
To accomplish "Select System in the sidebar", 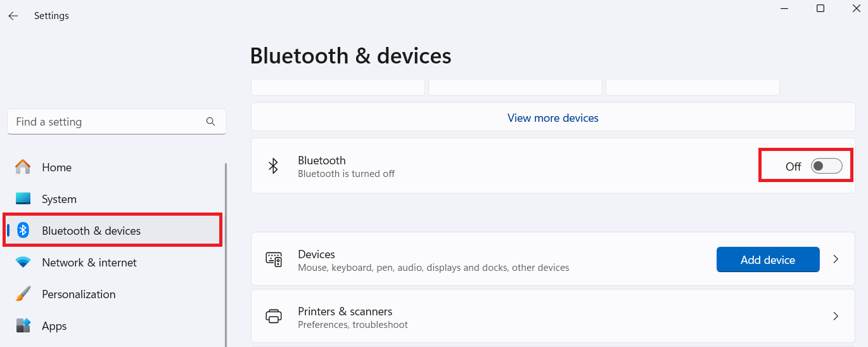I will tap(59, 199).
